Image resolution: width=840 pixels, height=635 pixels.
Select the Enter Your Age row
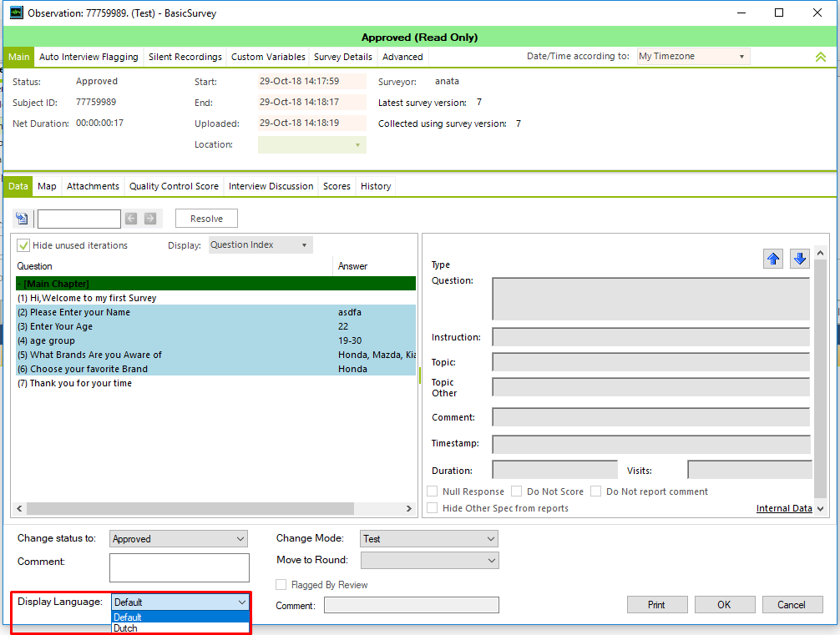pyautogui.click(x=216, y=326)
